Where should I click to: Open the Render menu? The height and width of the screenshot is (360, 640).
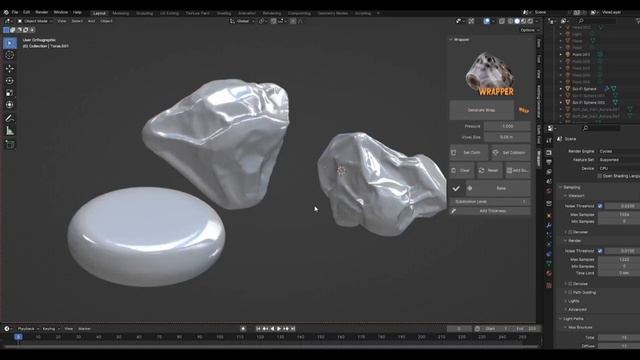click(42, 12)
